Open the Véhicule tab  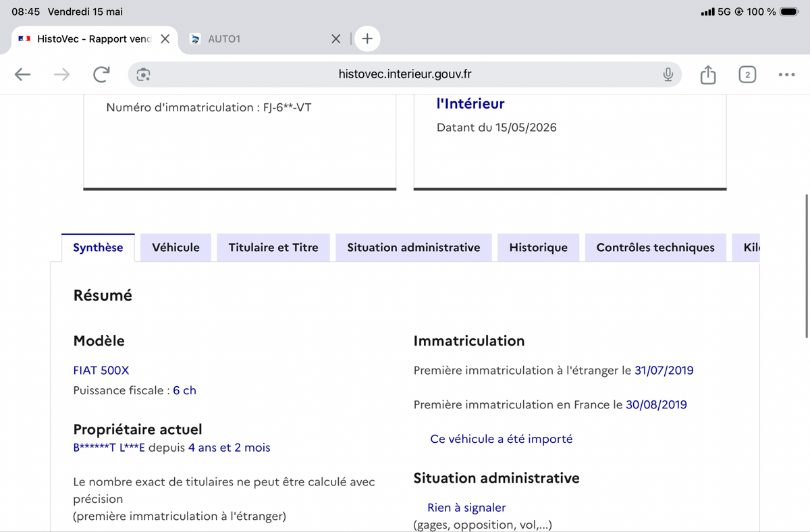point(175,248)
